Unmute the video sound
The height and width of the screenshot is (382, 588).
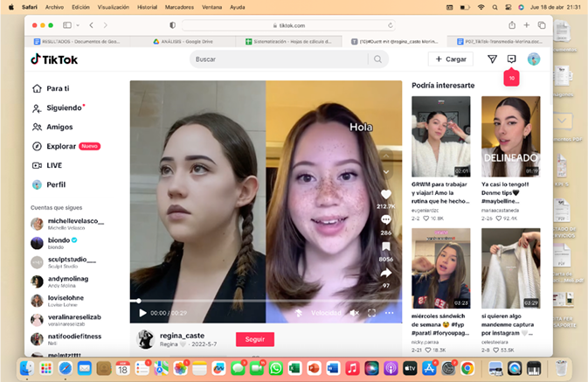[x=354, y=312]
